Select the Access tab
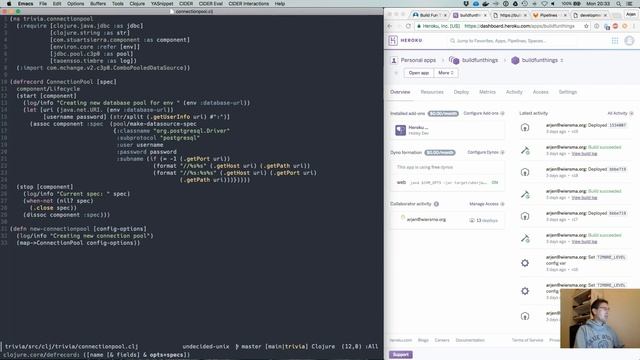Image resolution: width=640 pixels, height=360 pixels. click(x=540, y=92)
